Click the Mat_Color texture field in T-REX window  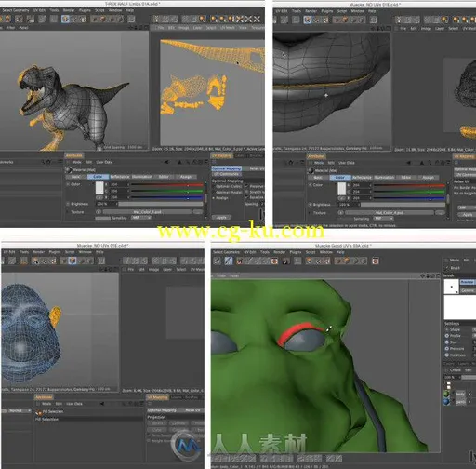tap(147, 212)
